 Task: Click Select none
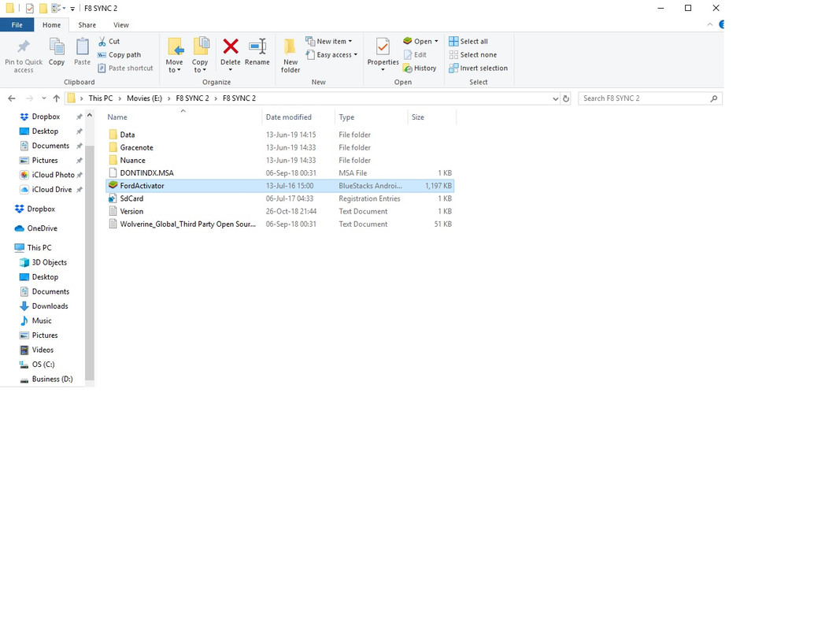473,54
